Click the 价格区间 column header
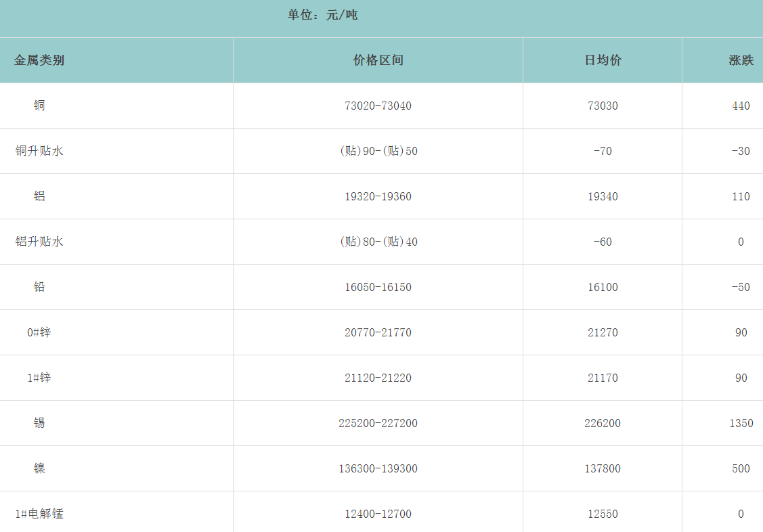The image size is (763, 532). click(x=378, y=60)
